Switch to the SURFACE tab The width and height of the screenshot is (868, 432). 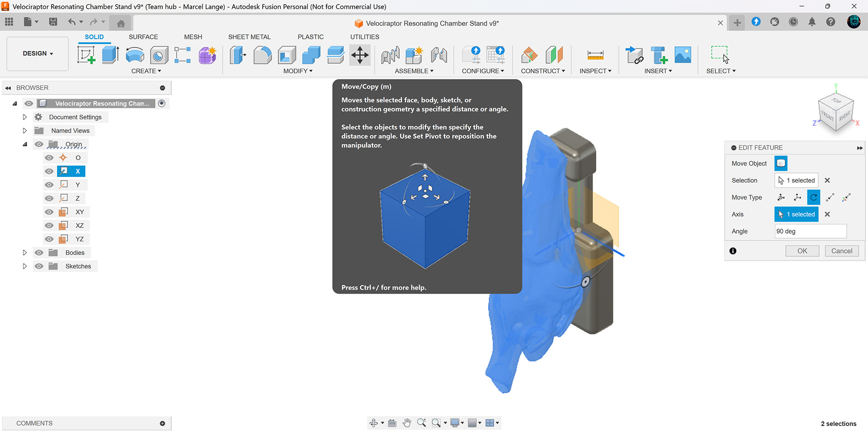[143, 37]
